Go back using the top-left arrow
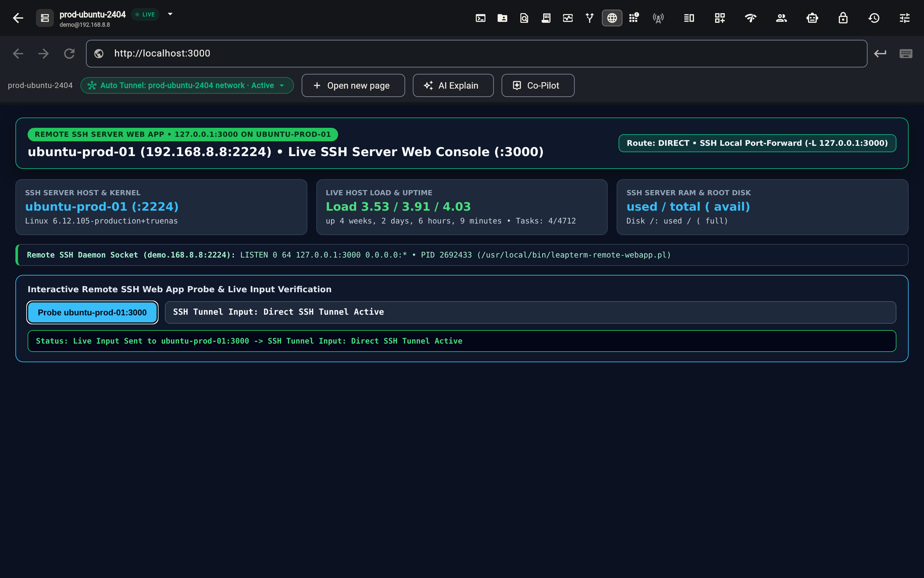This screenshot has height=578, width=924. pyautogui.click(x=18, y=18)
